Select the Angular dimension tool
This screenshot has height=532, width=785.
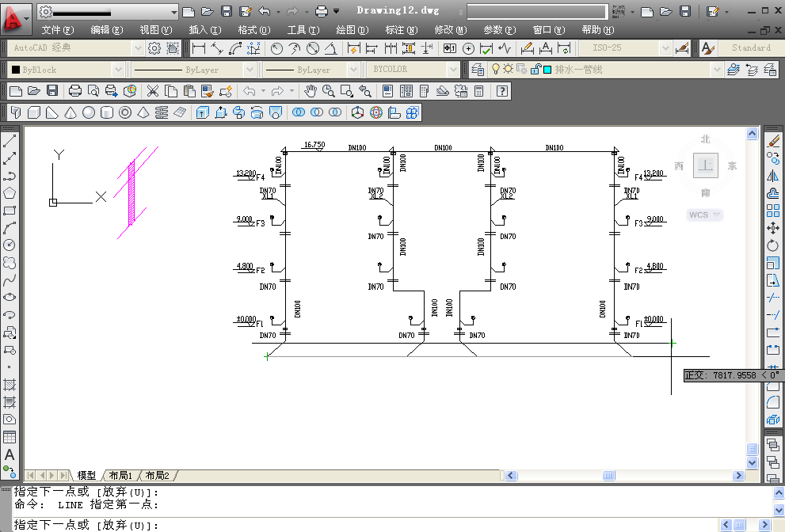coord(331,48)
